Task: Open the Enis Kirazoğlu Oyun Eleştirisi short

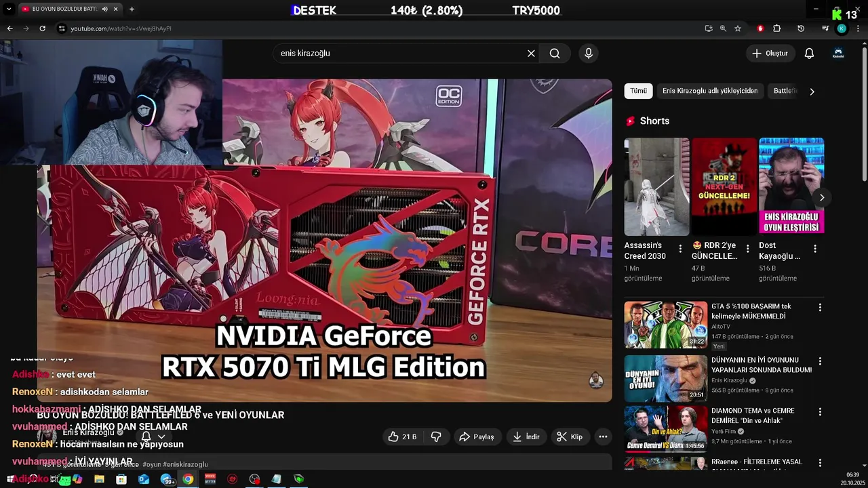Action: pos(791,186)
